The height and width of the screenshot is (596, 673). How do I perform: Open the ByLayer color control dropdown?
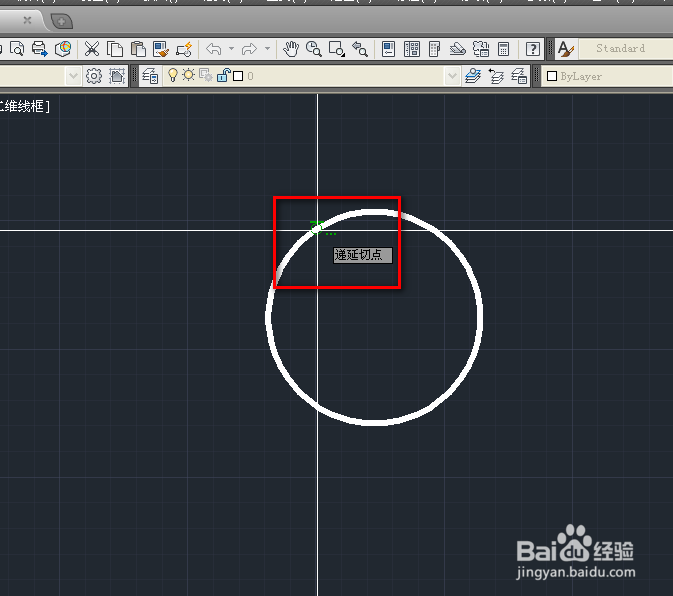click(607, 76)
